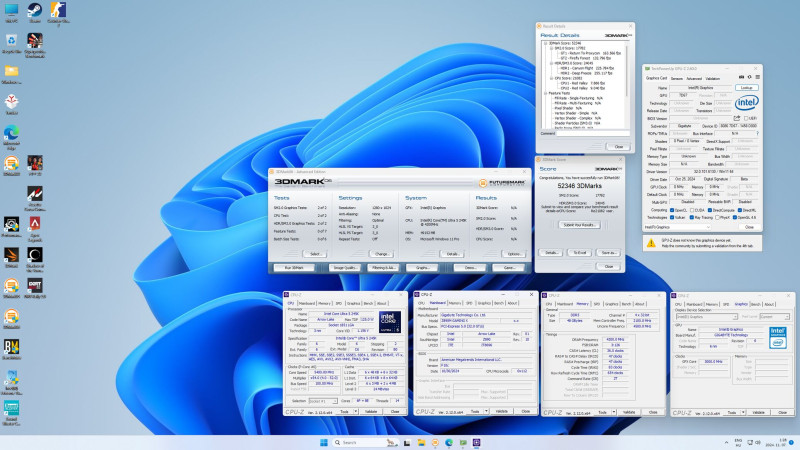The height and width of the screenshot is (450, 800).
Task: Open Tools dropdown arrow in CPU-Z Mainboard window
Action: click(x=486, y=411)
